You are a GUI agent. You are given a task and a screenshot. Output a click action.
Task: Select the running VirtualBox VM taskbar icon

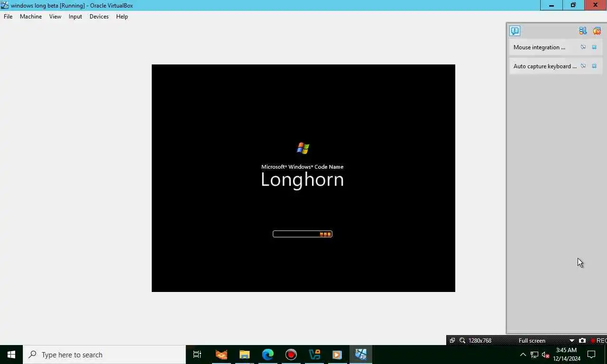361,355
